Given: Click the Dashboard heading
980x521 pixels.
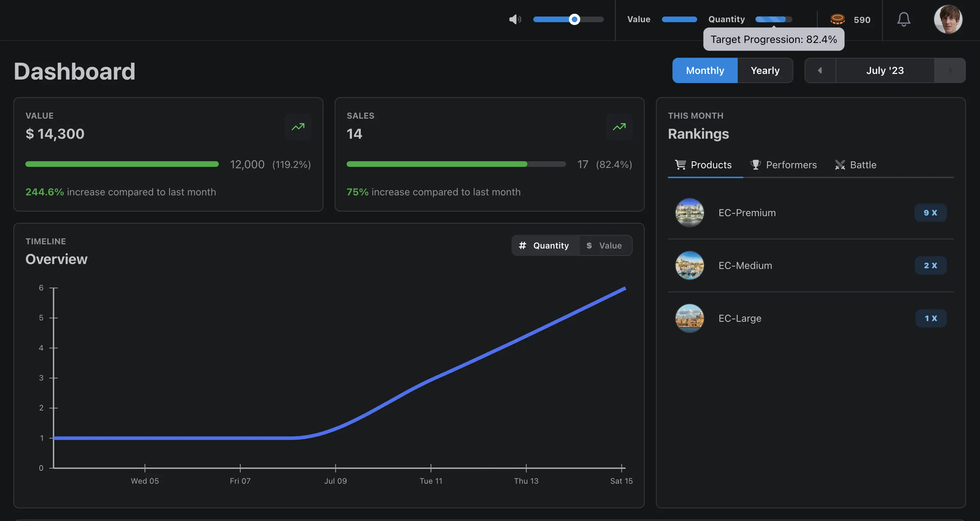Looking at the screenshot, I should [75, 71].
